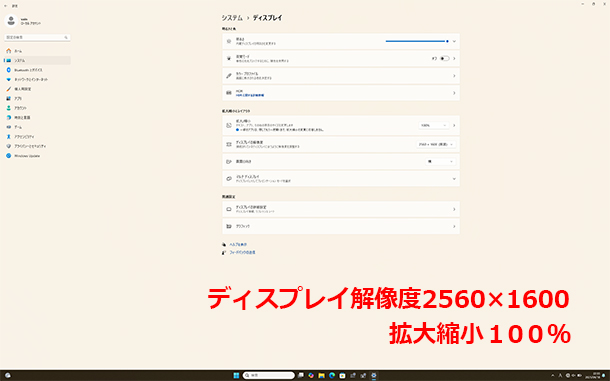Open ディスプレイの詳細設定 row
Image resolution: width=610 pixels, height=381 pixels.
pyautogui.click(x=341, y=209)
